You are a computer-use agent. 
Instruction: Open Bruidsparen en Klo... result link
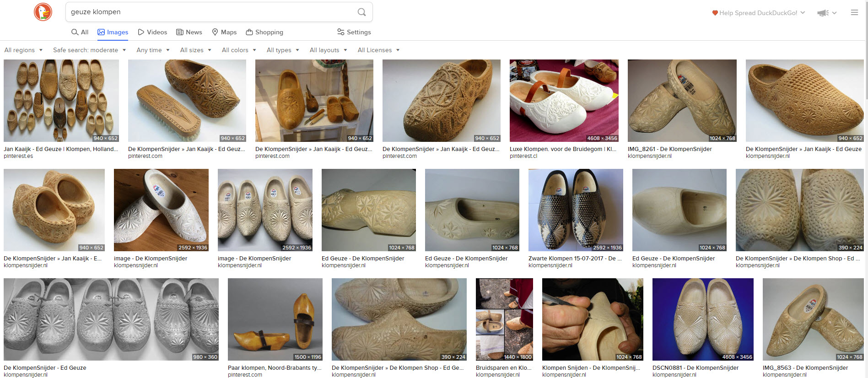(504, 367)
